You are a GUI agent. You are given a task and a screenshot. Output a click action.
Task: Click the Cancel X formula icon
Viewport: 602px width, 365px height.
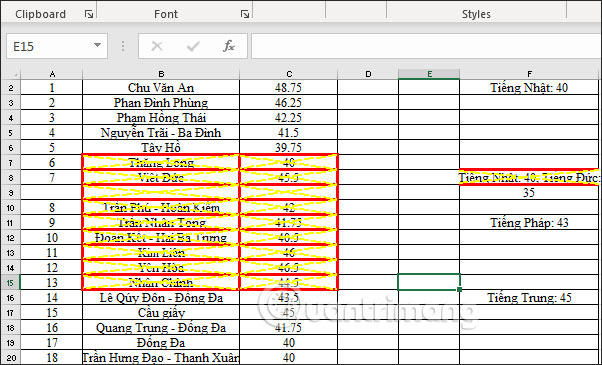pos(157,46)
